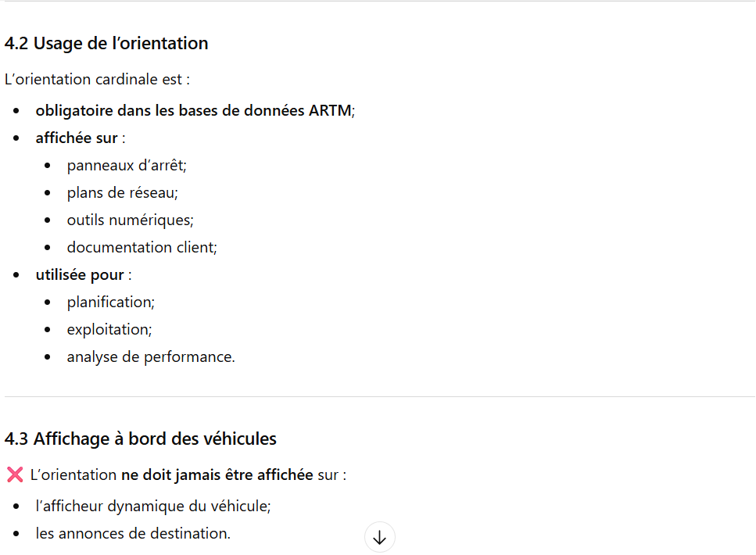This screenshot has height=555, width=756.
Task: Click the list item "panneaux d'arrêt;"
Action: point(127,166)
